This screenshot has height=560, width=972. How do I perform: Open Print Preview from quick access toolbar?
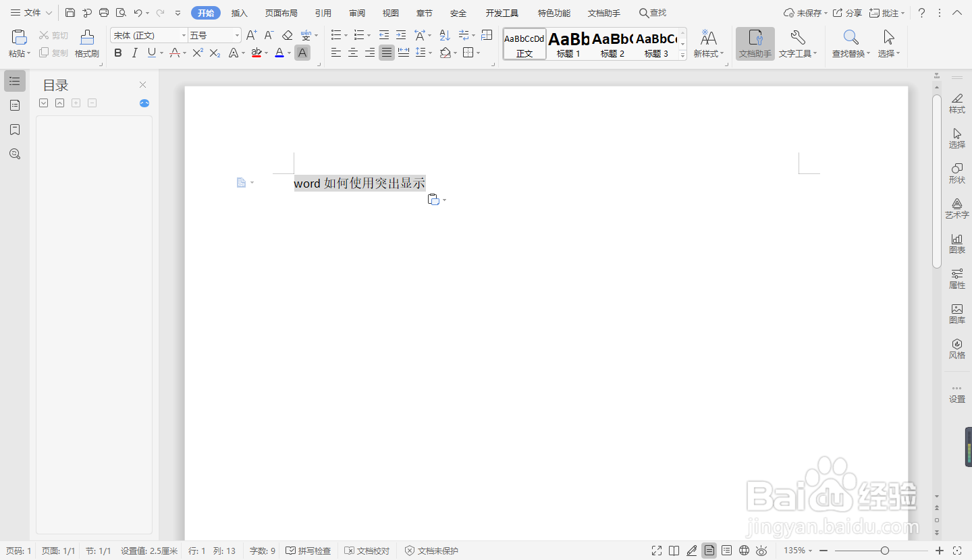click(121, 13)
